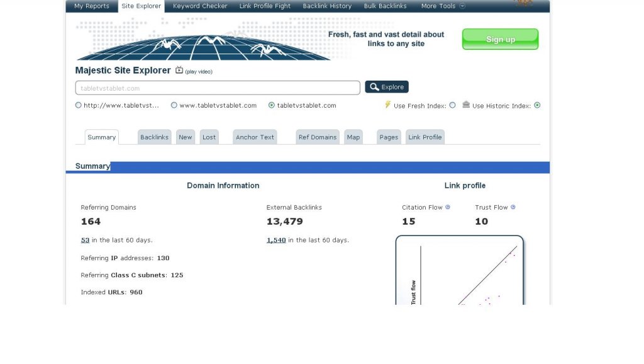Click the (play video) link text
Screen dimensions: 644x364
[x=199, y=72]
